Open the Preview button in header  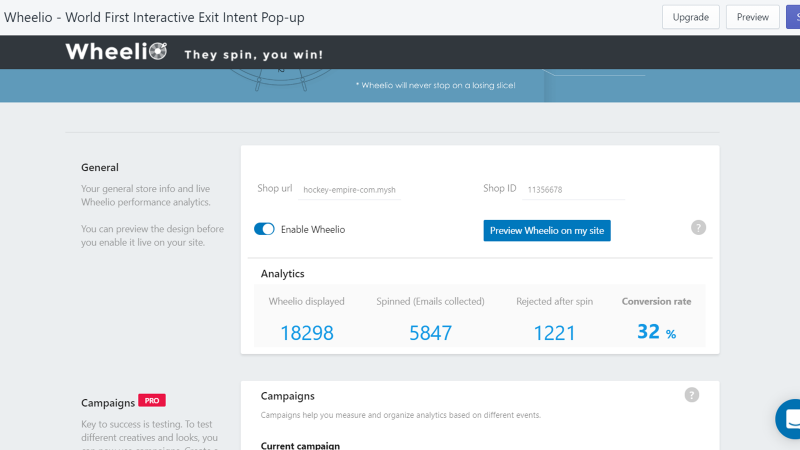pos(753,17)
